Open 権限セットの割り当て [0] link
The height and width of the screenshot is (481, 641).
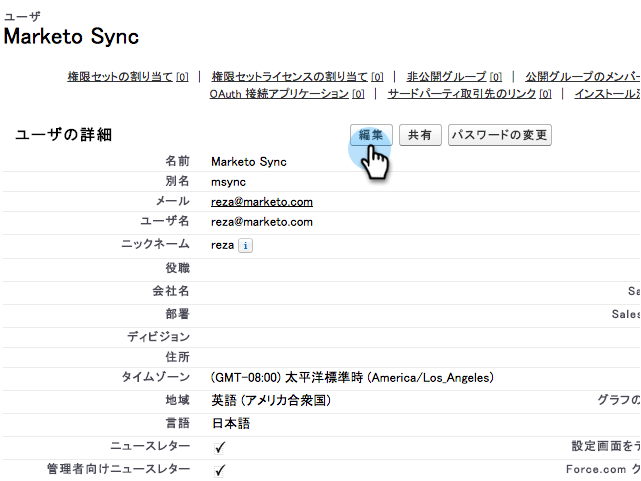pyautogui.click(x=128, y=76)
